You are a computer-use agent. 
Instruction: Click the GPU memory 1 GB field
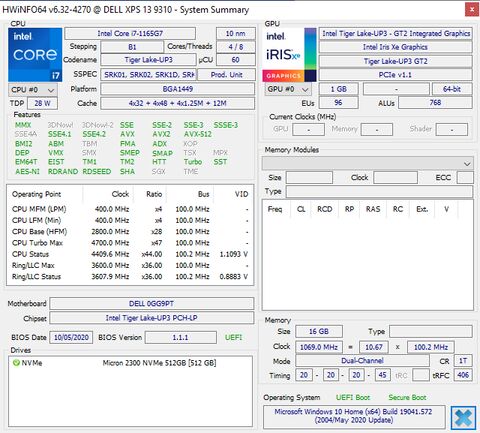(x=339, y=89)
